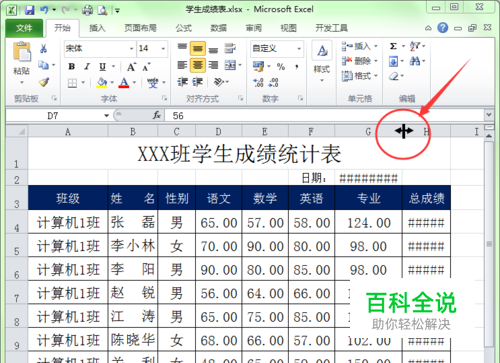Toggle Underline formatting
The width and height of the screenshot is (500, 363).
(103, 67)
